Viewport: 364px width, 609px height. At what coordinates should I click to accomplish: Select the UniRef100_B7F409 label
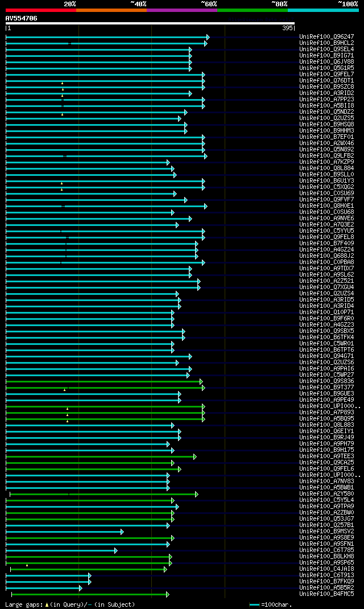coord(326,244)
